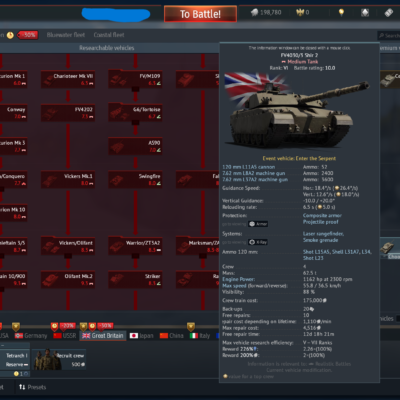This screenshot has width=400, height=400.
Task: Switch to Coastal fleet tab
Action: point(109,35)
